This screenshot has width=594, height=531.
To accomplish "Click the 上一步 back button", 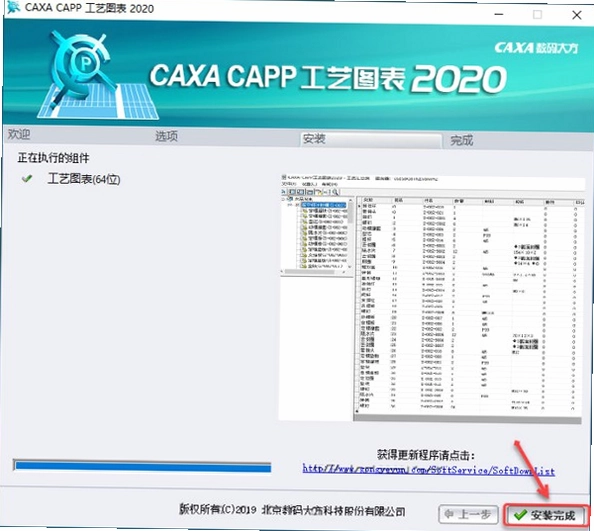I will click(x=468, y=514).
